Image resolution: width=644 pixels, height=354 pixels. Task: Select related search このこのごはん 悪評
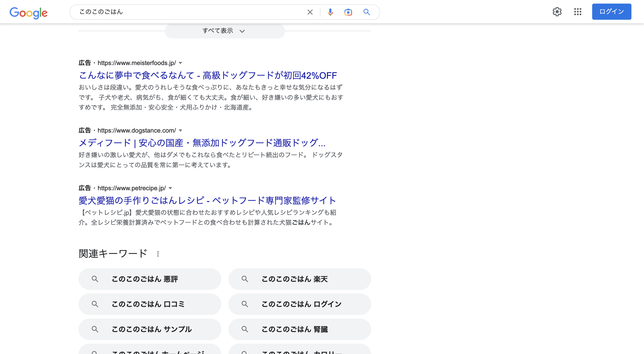[150, 279]
